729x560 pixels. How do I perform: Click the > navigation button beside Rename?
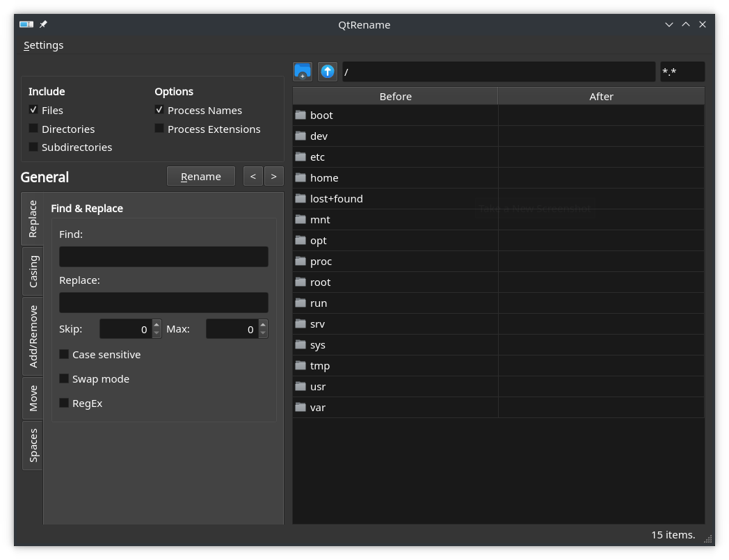coord(273,175)
